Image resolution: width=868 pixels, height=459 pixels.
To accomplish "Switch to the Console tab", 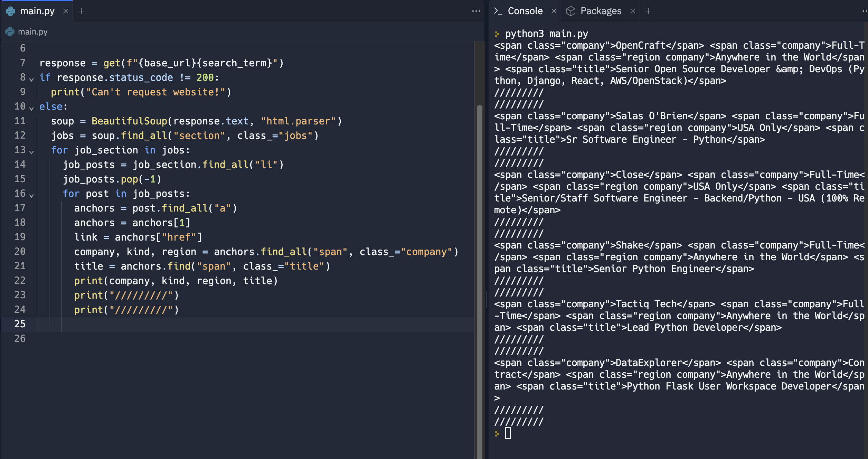I will pyautogui.click(x=525, y=11).
